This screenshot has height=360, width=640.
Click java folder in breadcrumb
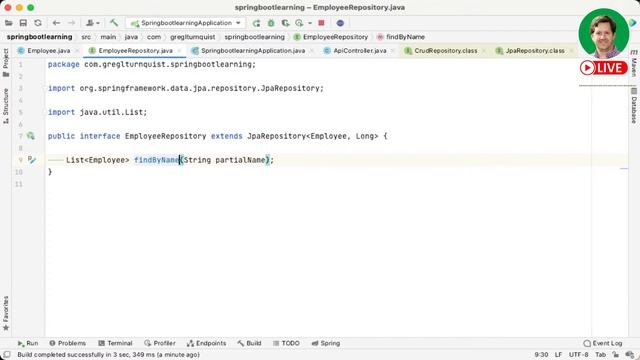131,37
